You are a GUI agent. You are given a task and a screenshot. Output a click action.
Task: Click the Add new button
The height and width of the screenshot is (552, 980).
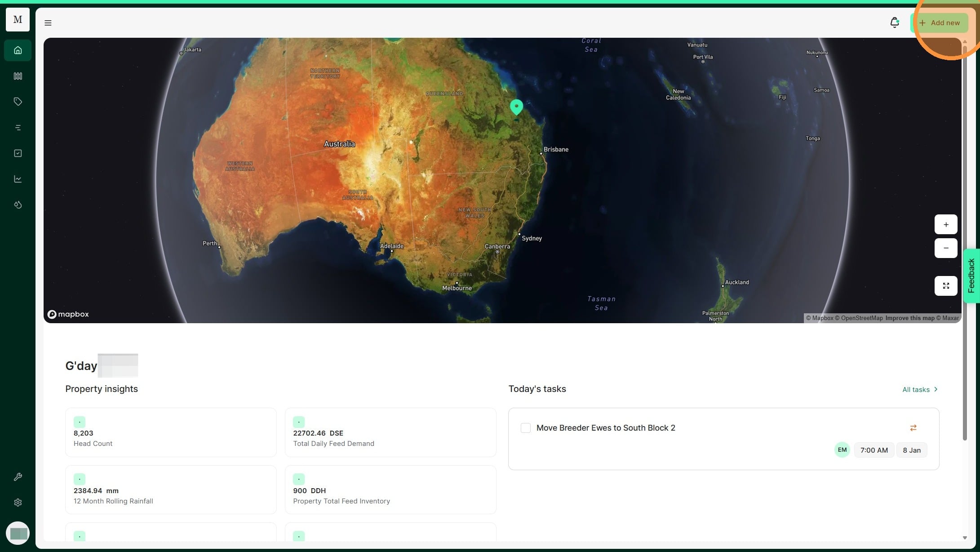tap(939, 23)
